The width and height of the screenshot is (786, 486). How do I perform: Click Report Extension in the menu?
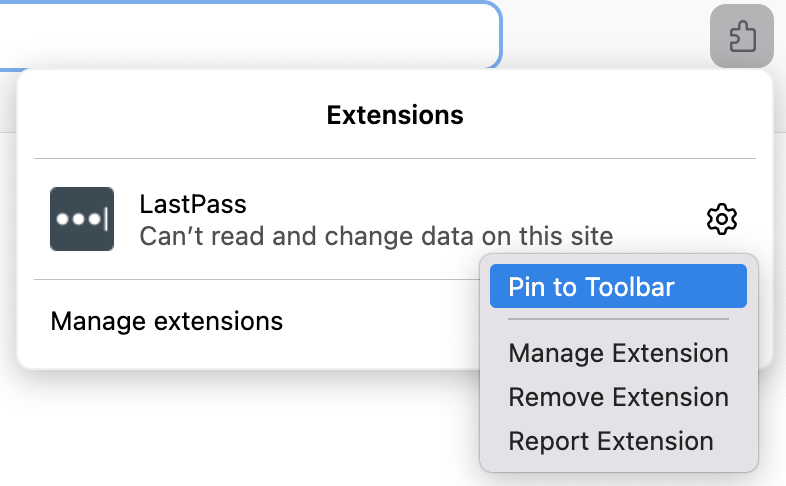tap(610, 441)
